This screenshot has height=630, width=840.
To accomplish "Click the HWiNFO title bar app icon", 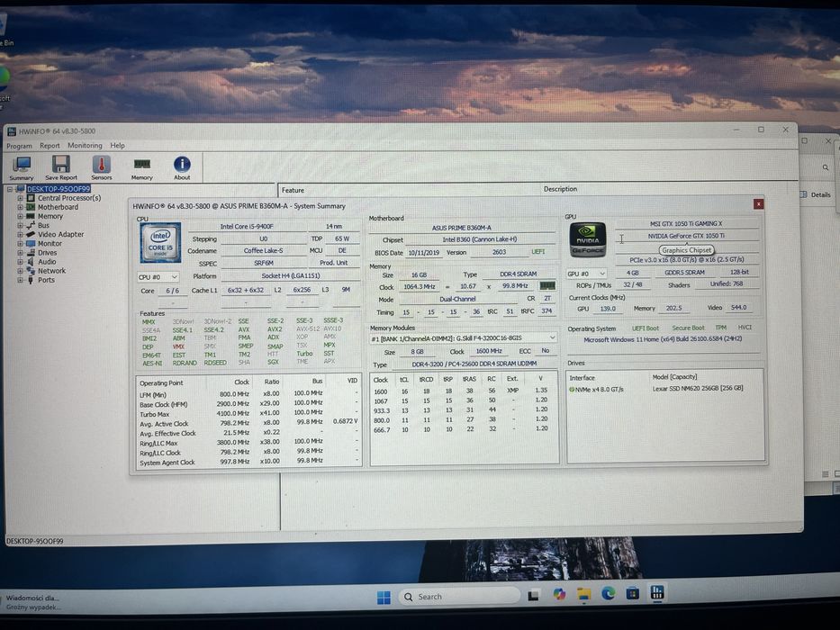I will tap(12, 131).
